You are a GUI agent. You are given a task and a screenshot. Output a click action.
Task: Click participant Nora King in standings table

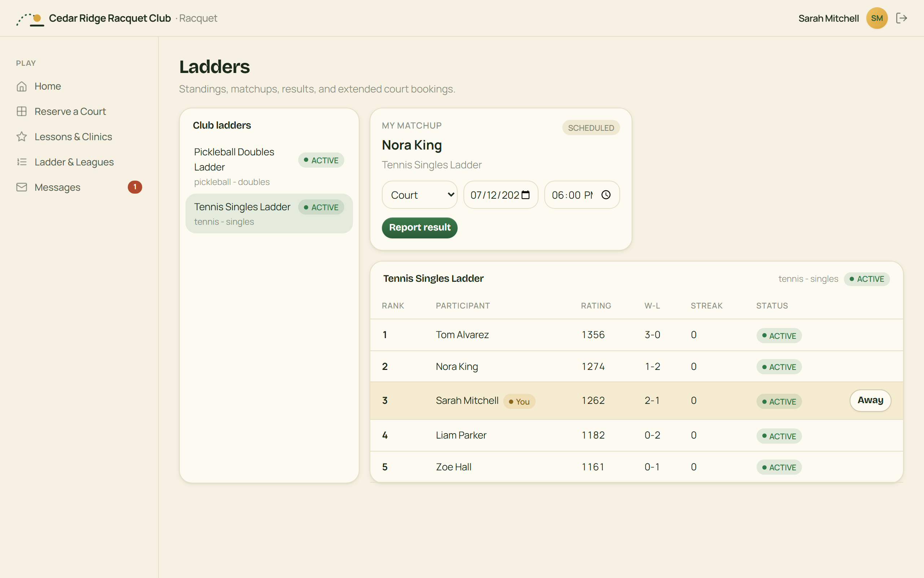457,366
